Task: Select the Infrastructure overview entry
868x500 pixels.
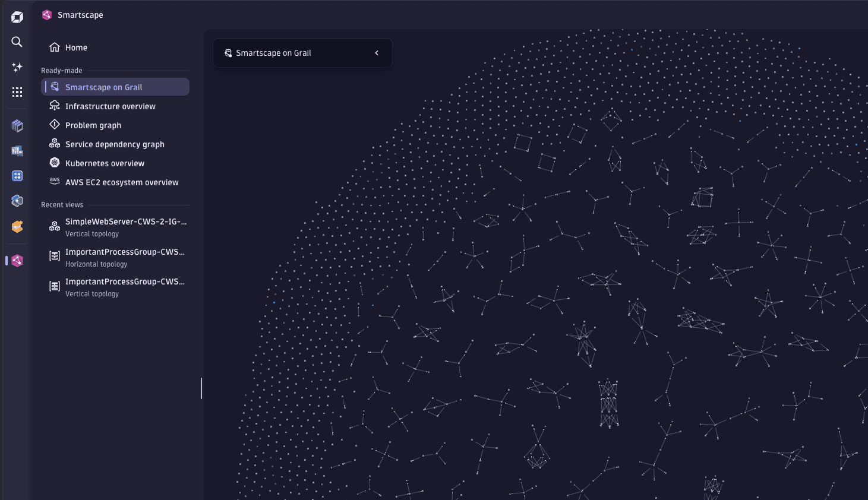Action: [x=111, y=106]
